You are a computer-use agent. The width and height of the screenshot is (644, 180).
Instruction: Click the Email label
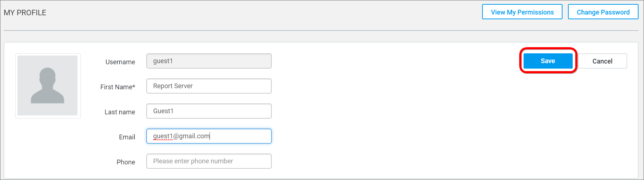[127, 137]
